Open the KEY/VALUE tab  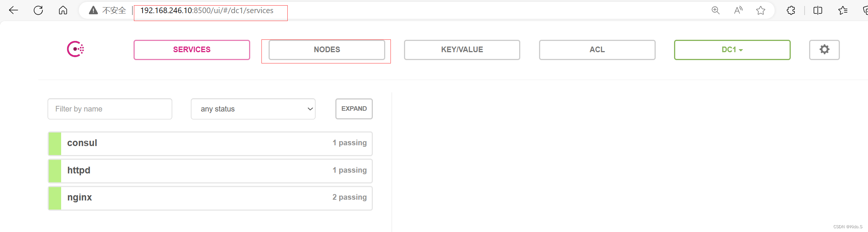[x=462, y=50]
